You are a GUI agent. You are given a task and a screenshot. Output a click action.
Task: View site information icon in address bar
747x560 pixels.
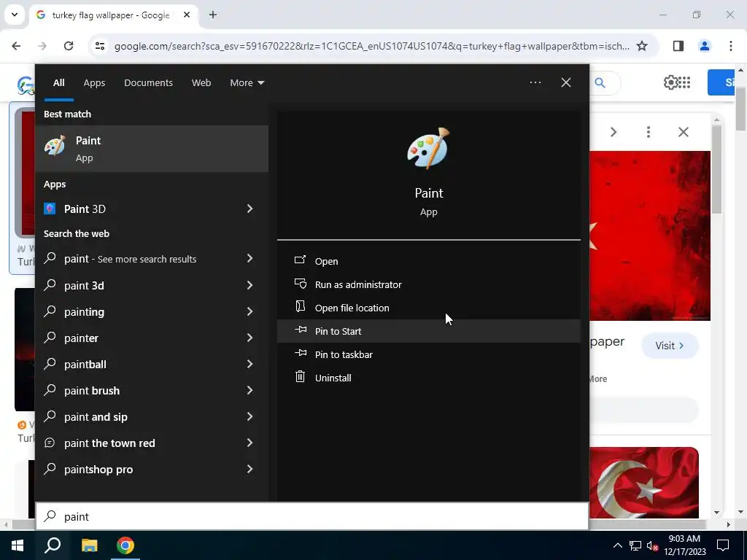point(99,46)
